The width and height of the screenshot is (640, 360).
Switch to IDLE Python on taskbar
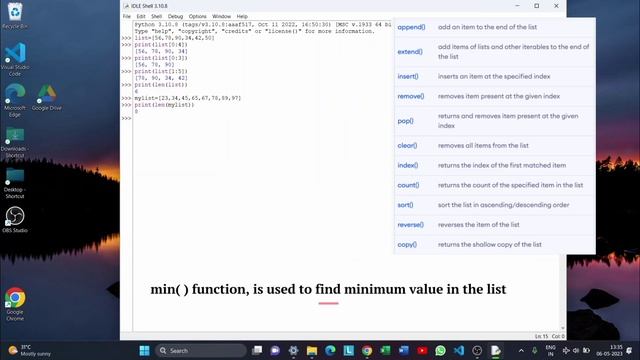click(x=496, y=351)
